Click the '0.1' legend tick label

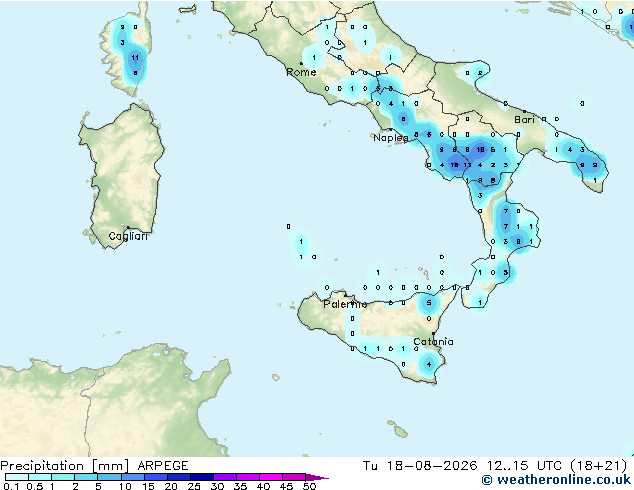[11, 486]
